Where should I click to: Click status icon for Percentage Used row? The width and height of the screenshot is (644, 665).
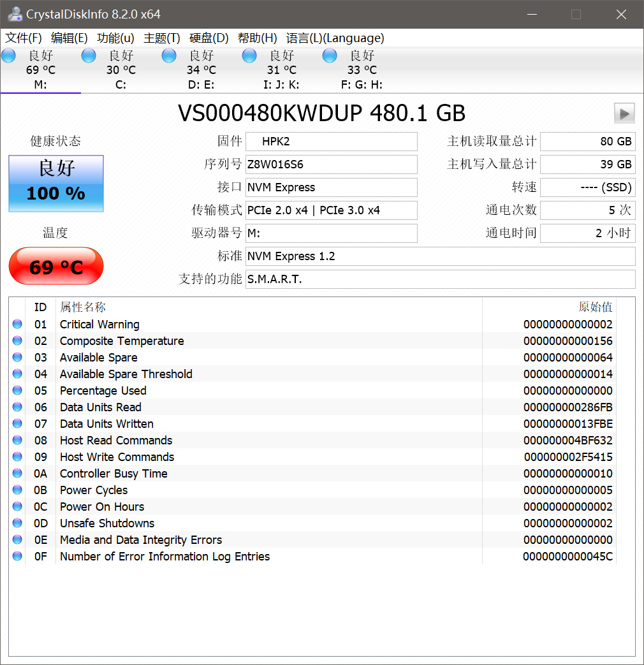point(17,390)
